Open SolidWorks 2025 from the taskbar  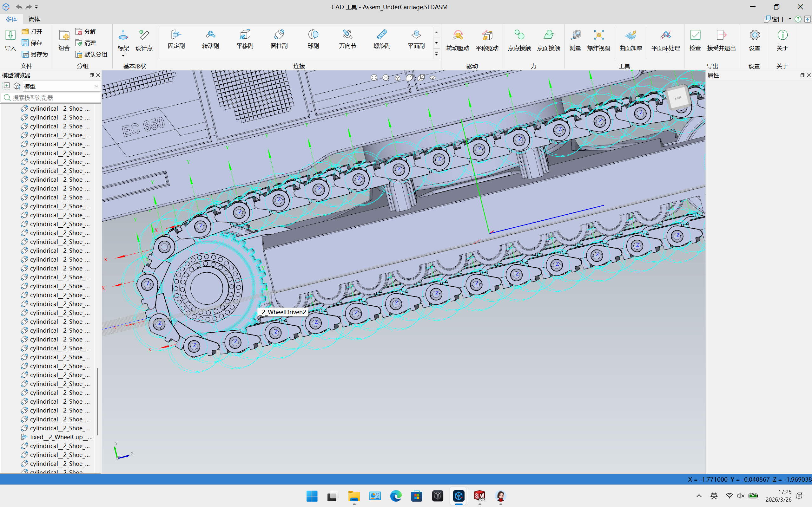pyautogui.click(x=479, y=496)
